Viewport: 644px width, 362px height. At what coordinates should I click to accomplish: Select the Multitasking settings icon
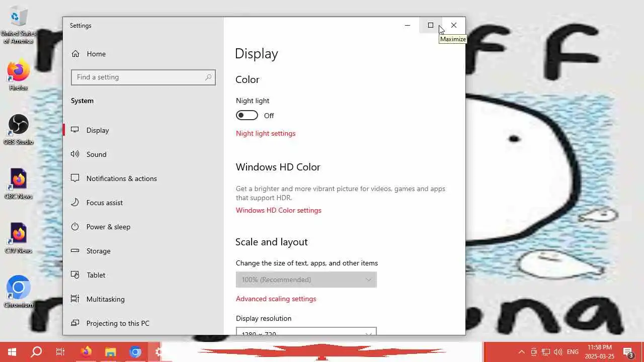point(75,299)
